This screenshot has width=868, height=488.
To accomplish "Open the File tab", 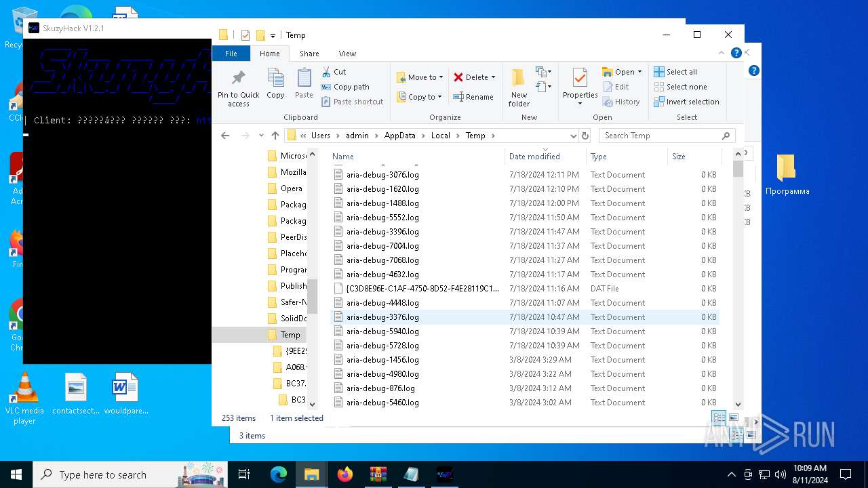I will click(x=231, y=54).
